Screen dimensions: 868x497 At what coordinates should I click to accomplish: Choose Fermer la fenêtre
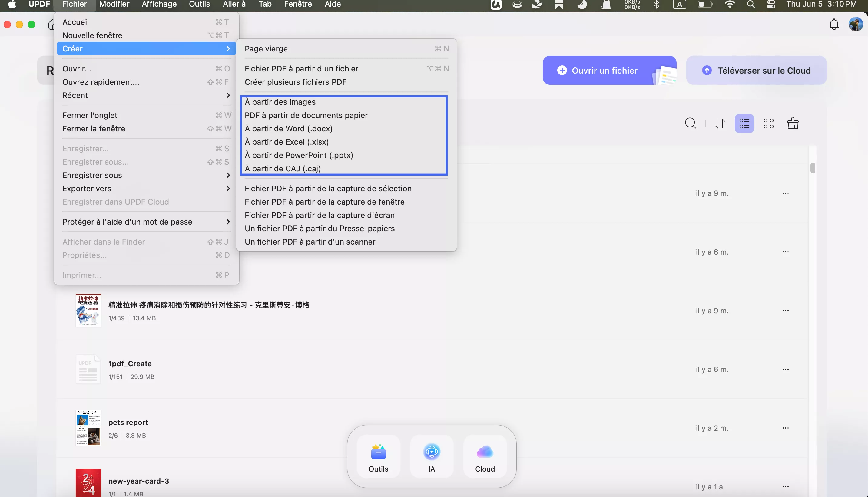click(x=146, y=129)
